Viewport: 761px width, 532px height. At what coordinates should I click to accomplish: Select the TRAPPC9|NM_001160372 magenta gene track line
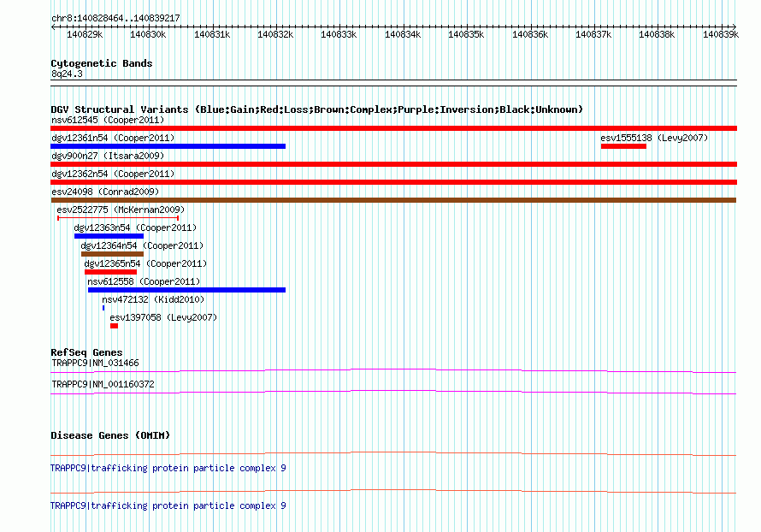coord(393,393)
